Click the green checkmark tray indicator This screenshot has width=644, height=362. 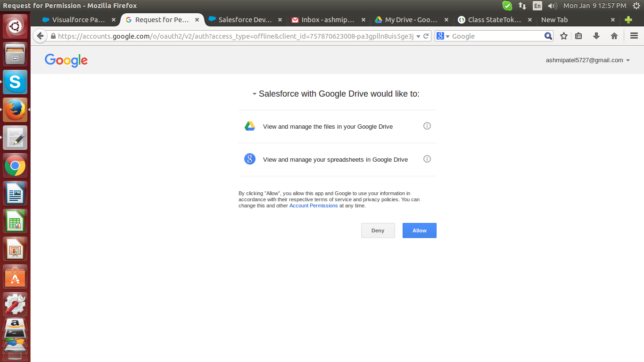pyautogui.click(x=507, y=6)
